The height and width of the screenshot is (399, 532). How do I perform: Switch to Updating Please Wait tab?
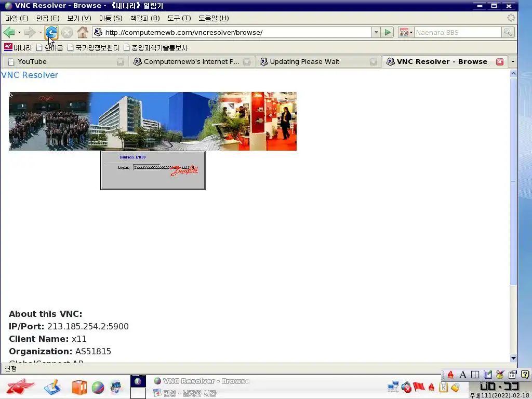[x=317, y=61]
